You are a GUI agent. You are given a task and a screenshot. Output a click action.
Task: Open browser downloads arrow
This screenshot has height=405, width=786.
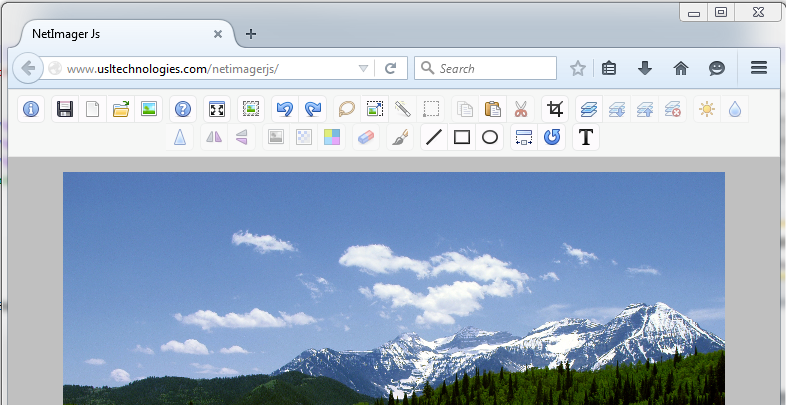pos(645,68)
